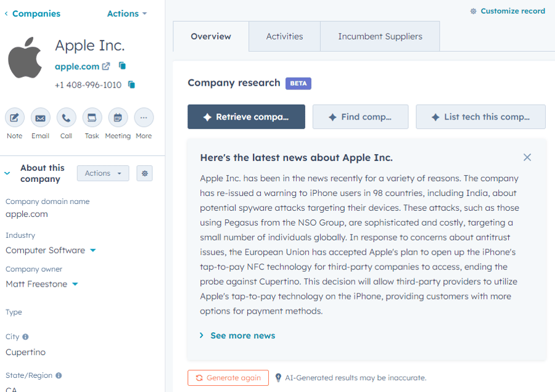Click Retrieve company news button

coord(246,116)
